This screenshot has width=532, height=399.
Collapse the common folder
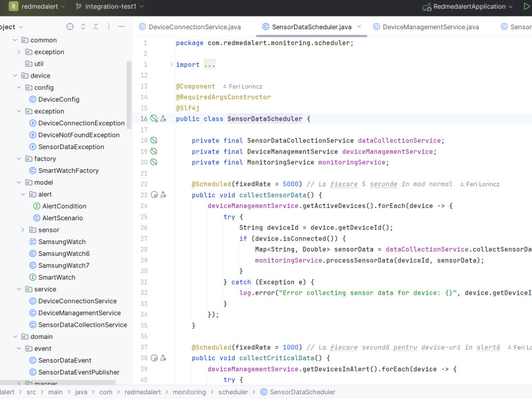15,40
